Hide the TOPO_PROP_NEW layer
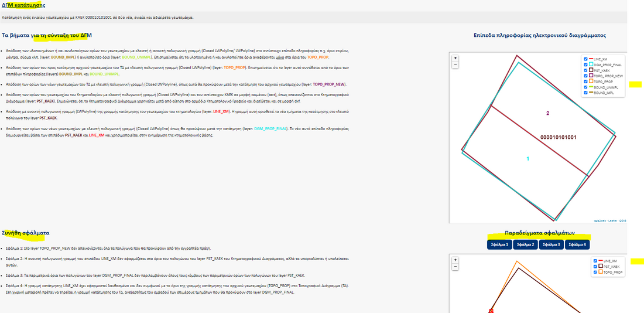The height and width of the screenshot is (313, 644). 586,76
